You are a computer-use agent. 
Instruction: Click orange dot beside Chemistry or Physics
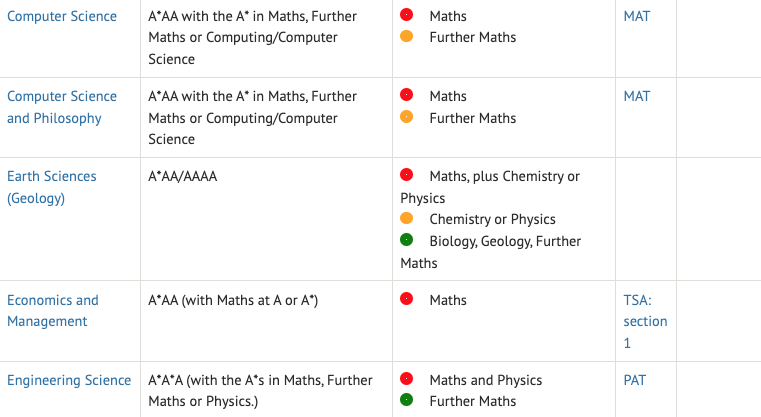[x=406, y=218]
